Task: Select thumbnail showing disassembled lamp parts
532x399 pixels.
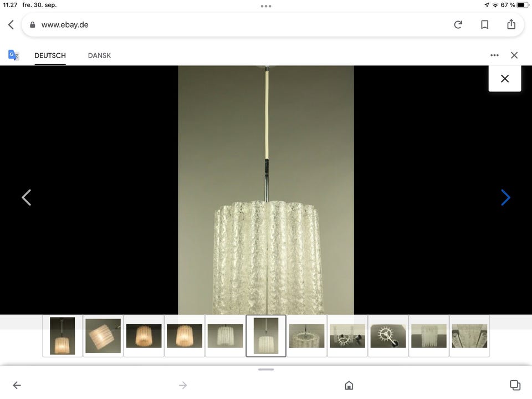Action: click(x=347, y=336)
